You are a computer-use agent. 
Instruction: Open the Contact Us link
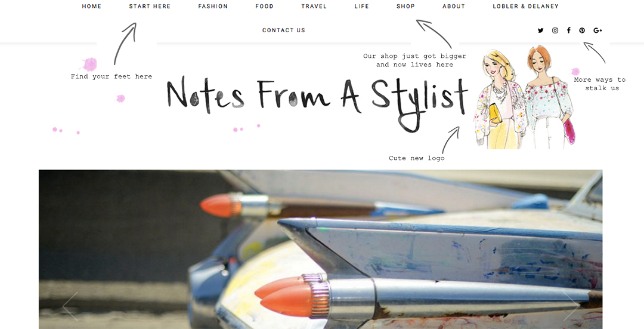pyautogui.click(x=283, y=30)
